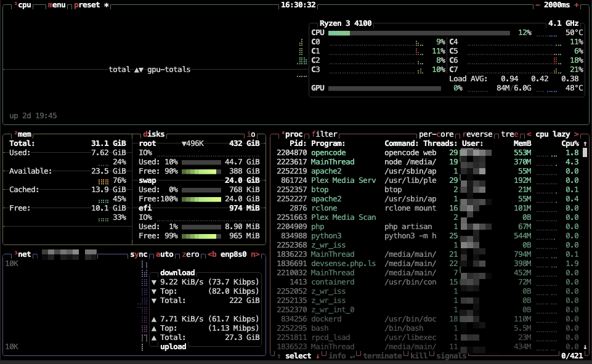Select the php artisan process row
Image resolution: width=592 pixels, height=364 pixels.
(428, 227)
